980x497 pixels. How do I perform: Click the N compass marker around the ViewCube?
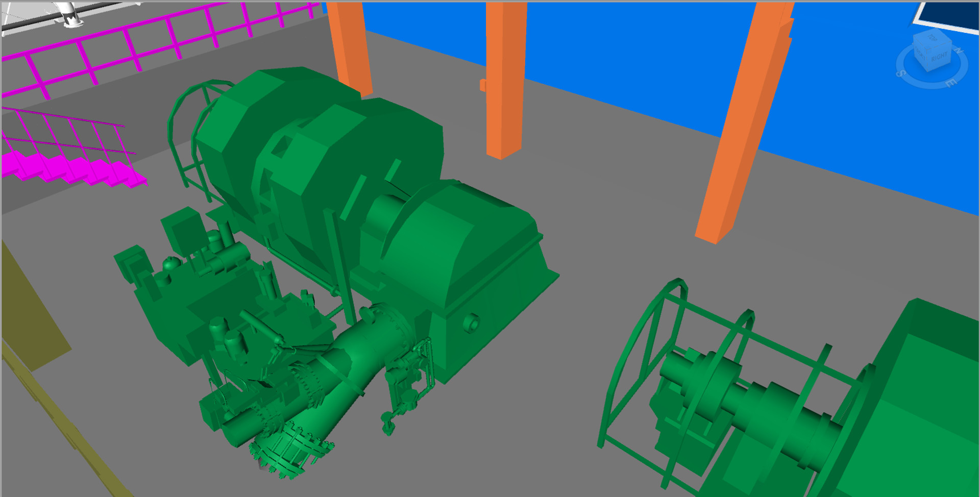(x=959, y=50)
